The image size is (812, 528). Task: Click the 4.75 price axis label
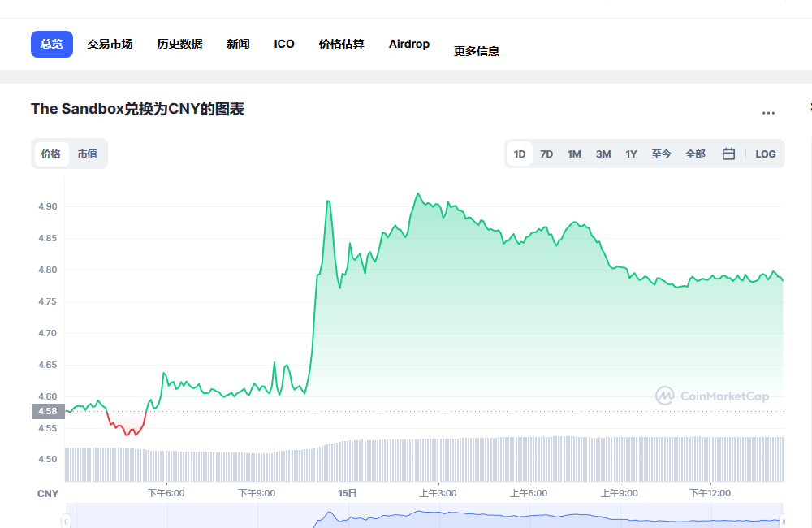pyautogui.click(x=48, y=301)
